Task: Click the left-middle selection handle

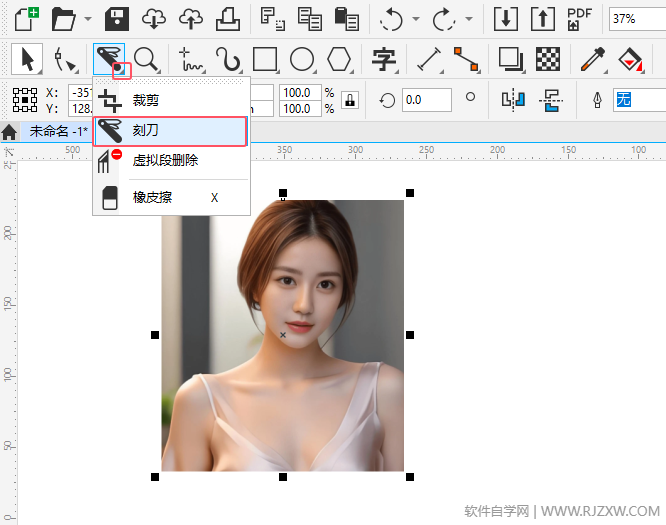Action: coord(155,335)
